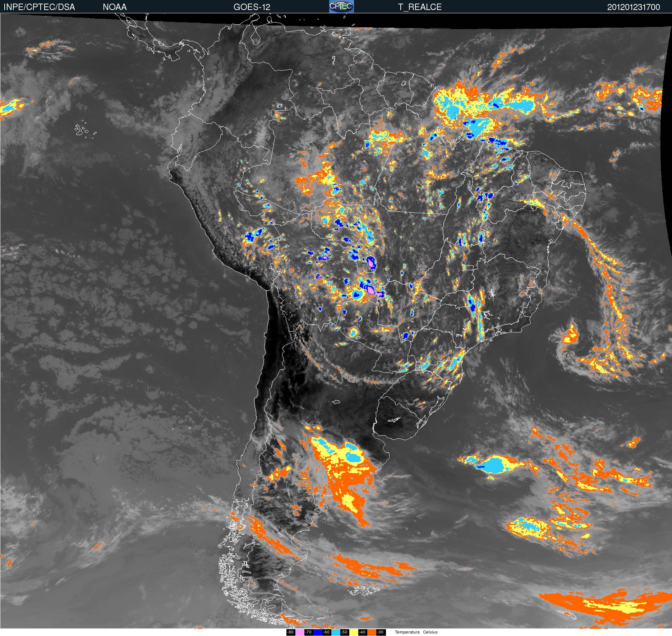
Task: Click the Temperatura legend caption
Action: tap(407, 632)
